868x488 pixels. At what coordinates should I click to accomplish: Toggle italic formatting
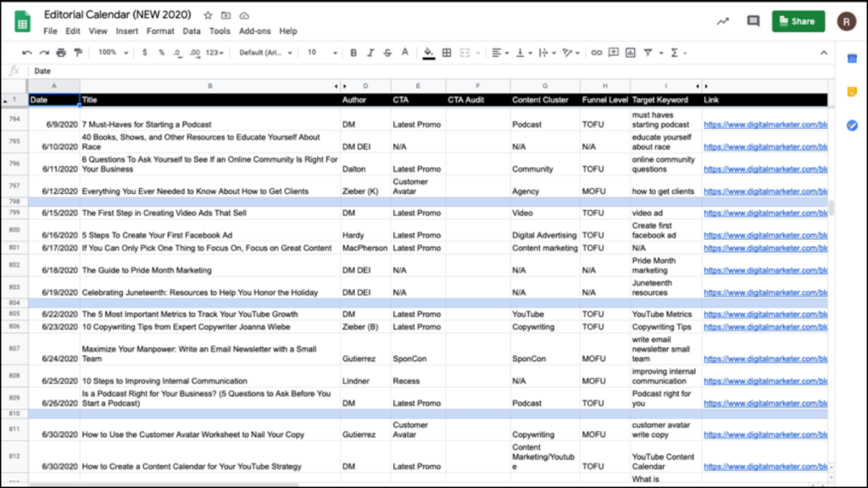tap(370, 53)
